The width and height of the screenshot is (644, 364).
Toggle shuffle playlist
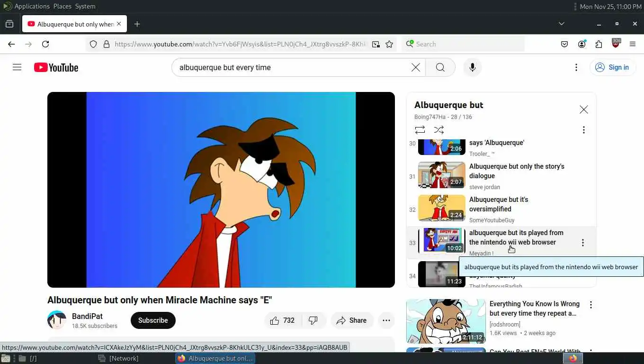439,130
